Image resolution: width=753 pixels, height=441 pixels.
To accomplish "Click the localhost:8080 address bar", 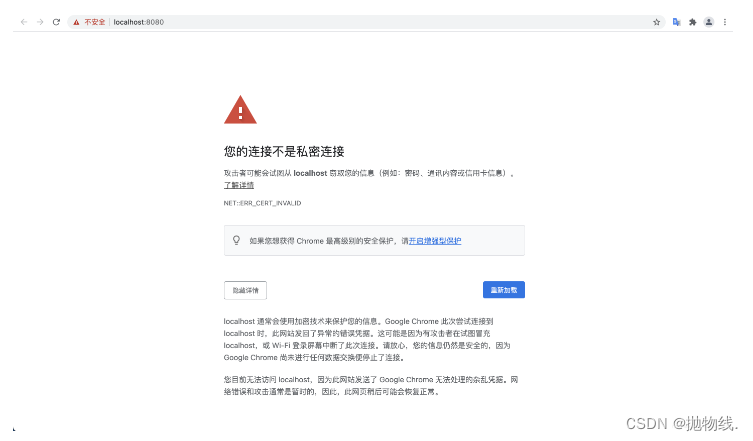I will tap(366, 22).
